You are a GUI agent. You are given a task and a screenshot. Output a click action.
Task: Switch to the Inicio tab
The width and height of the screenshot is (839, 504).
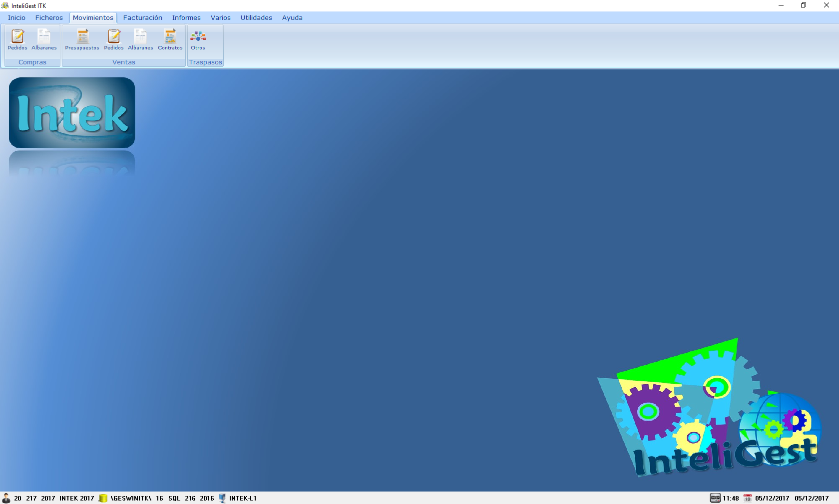pos(16,17)
